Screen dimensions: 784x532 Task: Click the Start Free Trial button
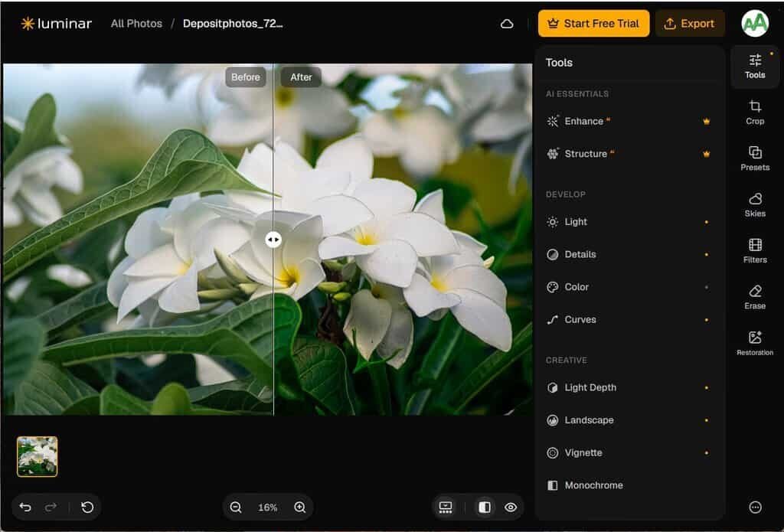(x=593, y=24)
